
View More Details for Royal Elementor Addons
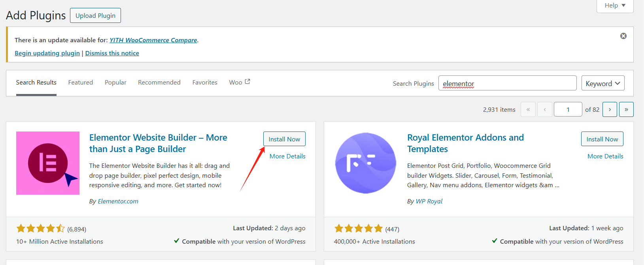coord(605,156)
